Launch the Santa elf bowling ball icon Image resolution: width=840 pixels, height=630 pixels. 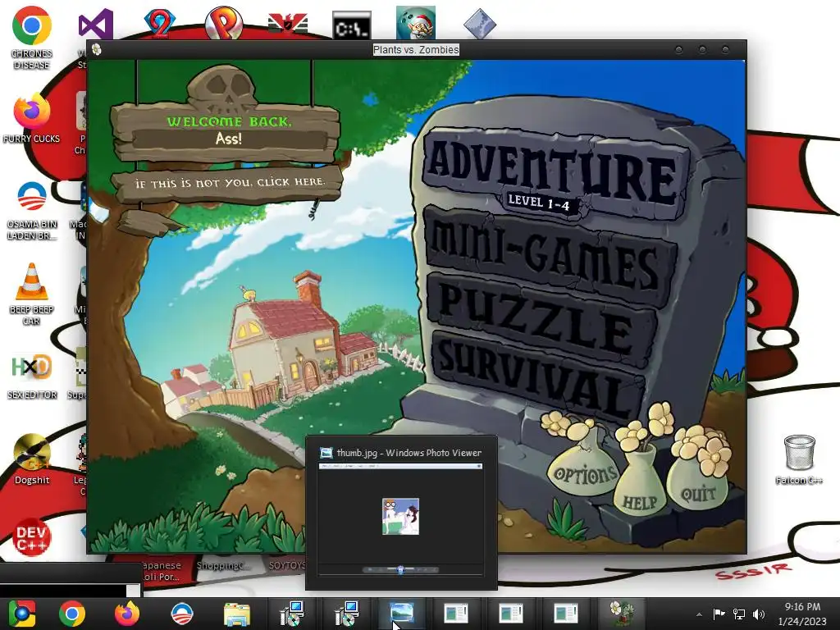click(416, 23)
